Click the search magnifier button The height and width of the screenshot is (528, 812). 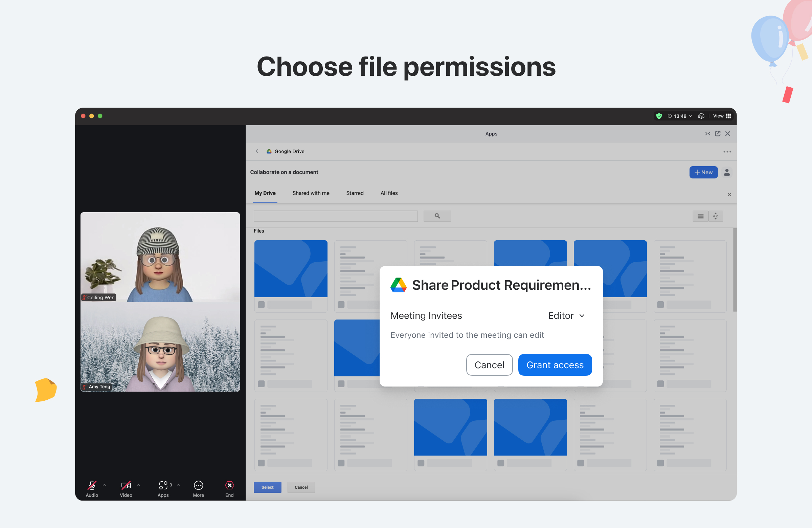(437, 216)
